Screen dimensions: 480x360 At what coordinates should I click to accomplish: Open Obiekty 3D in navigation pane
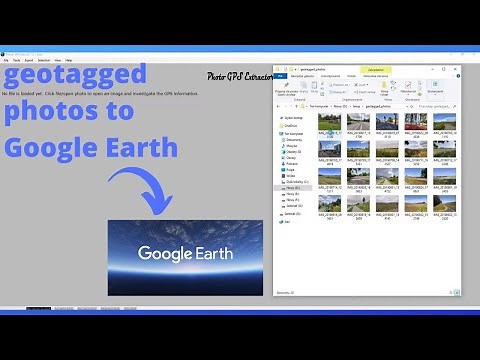click(x=291, y=152)
